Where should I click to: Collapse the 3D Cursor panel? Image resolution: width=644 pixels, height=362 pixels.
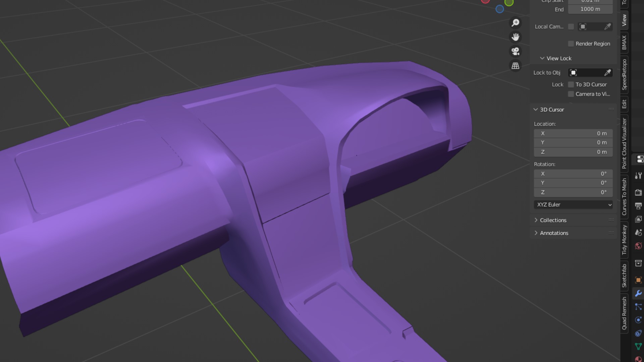pos(552,110)
